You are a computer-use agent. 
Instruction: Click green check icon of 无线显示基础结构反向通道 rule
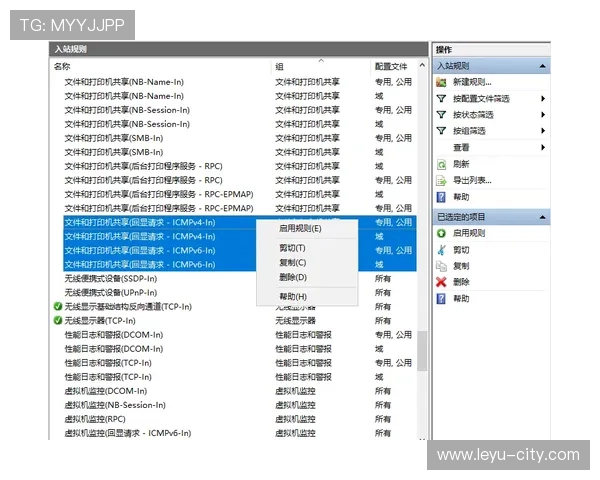click(58, 306)
